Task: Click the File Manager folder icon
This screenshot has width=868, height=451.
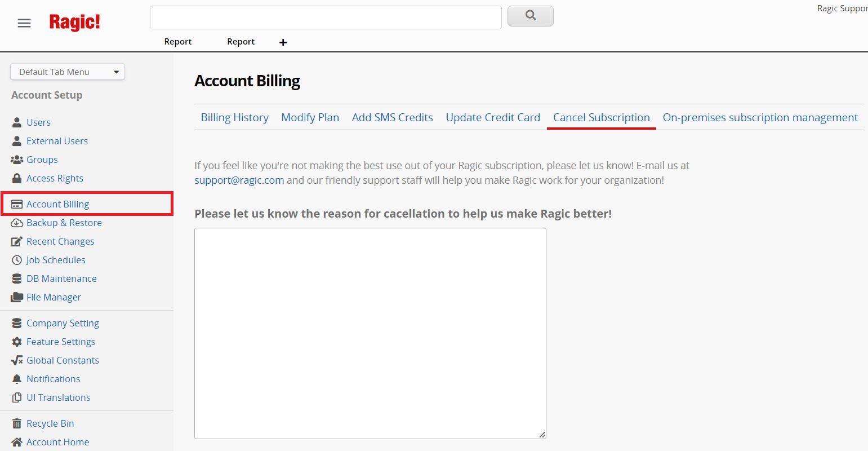Action: point(17,297)
